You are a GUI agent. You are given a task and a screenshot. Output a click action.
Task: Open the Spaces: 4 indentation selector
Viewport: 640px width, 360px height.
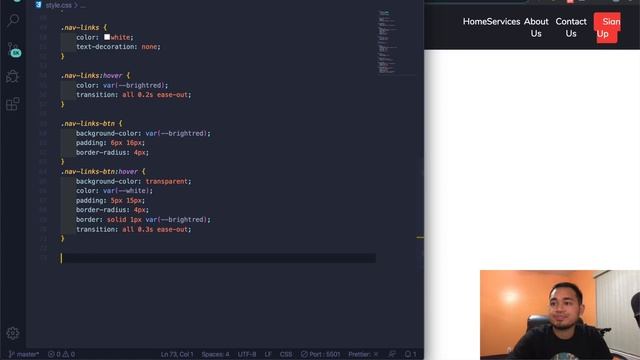[x=215, y=354]
